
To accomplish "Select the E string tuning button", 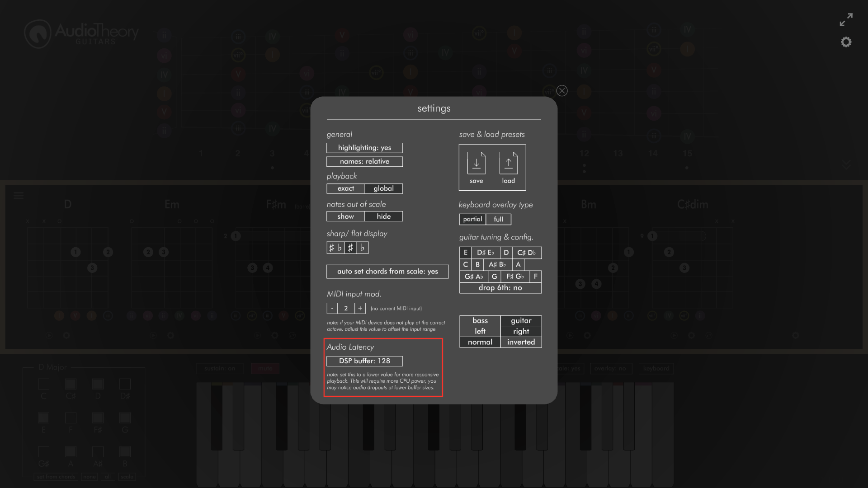I will tap(465, 252).
